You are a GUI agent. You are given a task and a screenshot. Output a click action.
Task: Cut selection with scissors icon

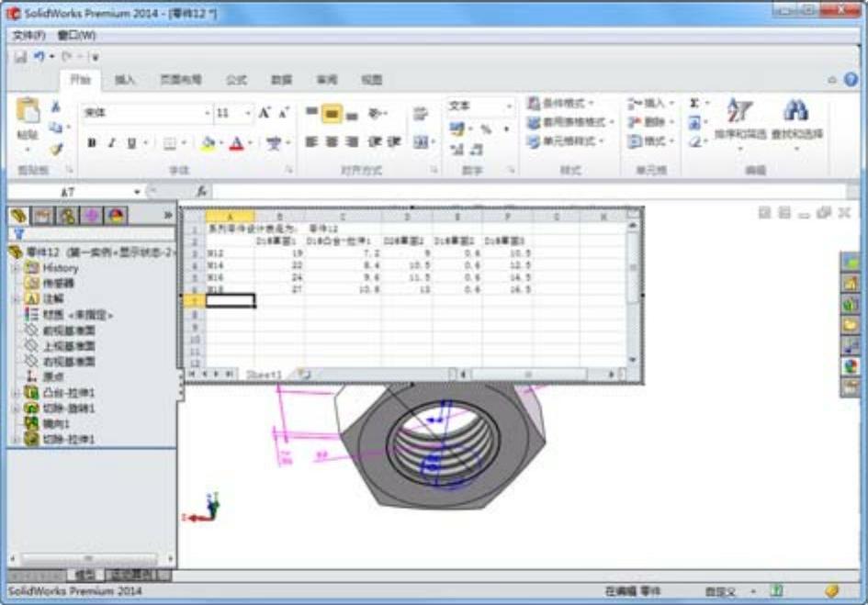tap(55, 106)
